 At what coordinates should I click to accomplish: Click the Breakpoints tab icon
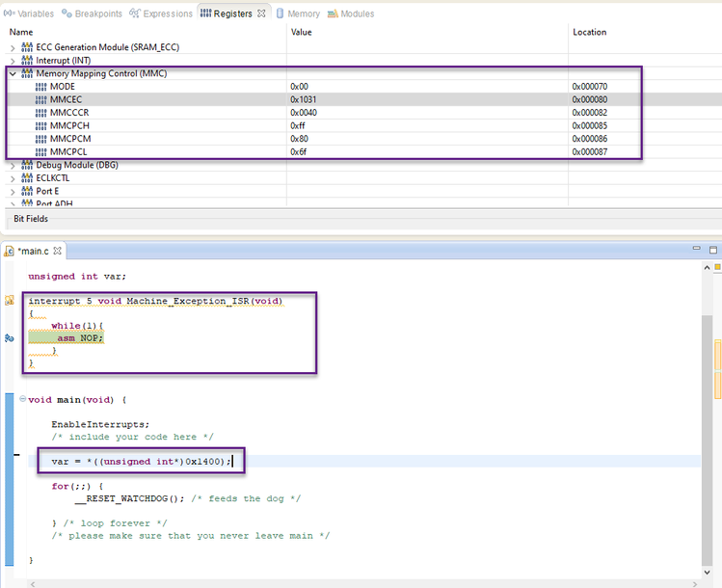(x=67, y=13)
